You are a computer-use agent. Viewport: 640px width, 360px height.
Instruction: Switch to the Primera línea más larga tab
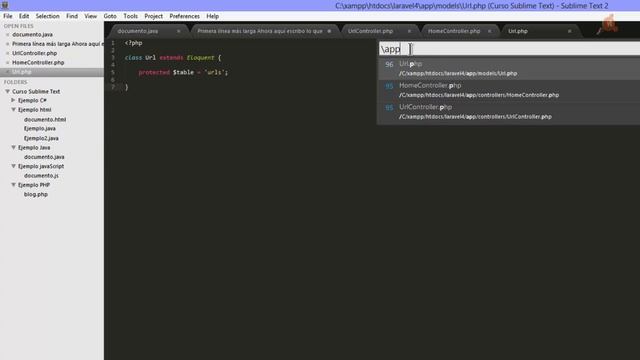[x=260, y=31]
